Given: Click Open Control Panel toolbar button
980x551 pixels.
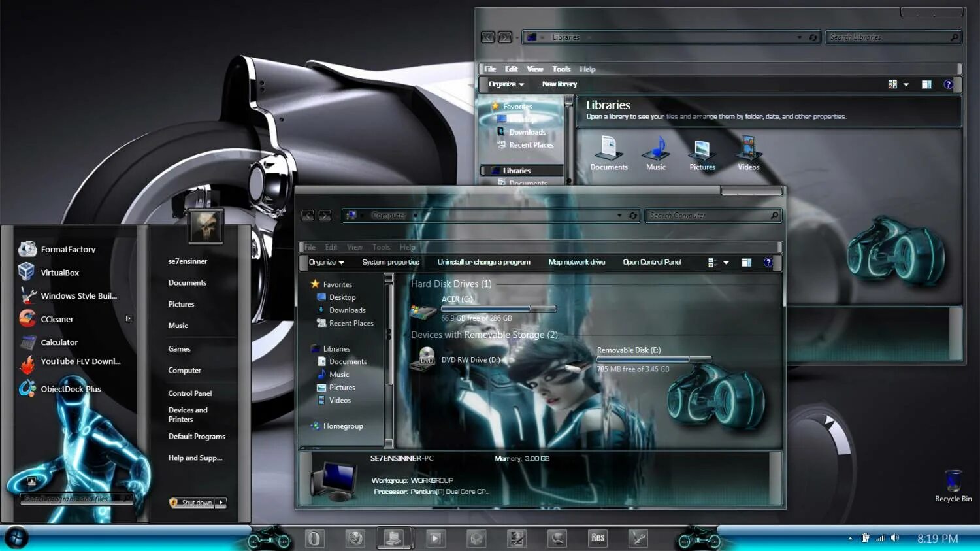Looking at the screenshot, I should pyautogui.click(x=652, y=262).
